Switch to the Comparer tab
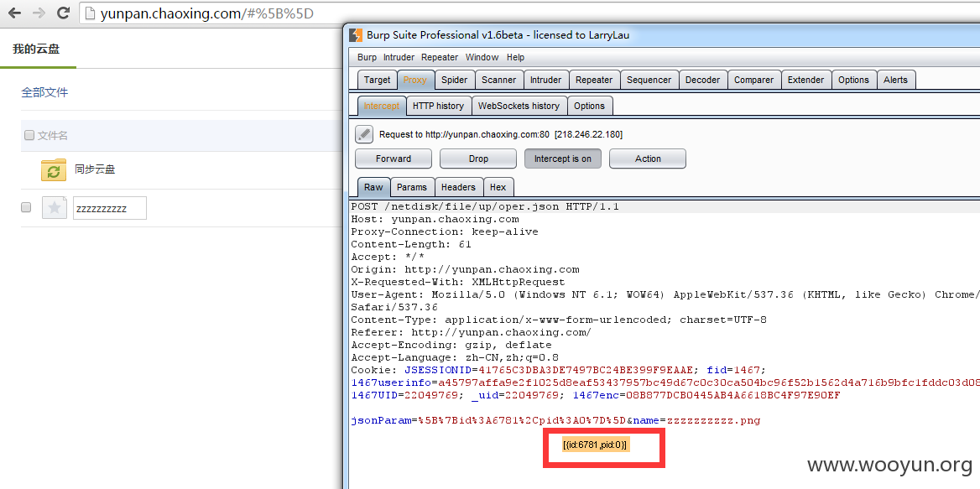 point(753,80)
